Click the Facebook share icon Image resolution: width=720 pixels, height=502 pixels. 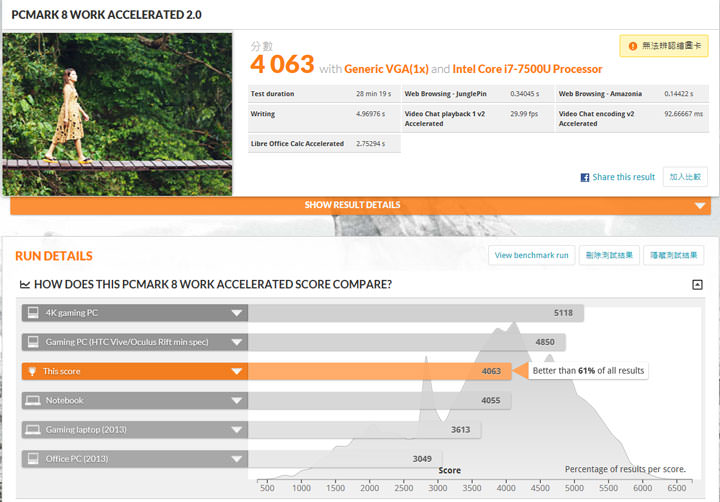pyautogui.click(x=585, y=177)
